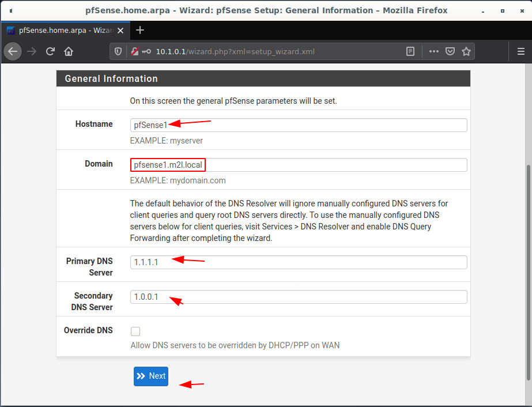Save page to Pocket
The image size is (532, 407).
450,52
